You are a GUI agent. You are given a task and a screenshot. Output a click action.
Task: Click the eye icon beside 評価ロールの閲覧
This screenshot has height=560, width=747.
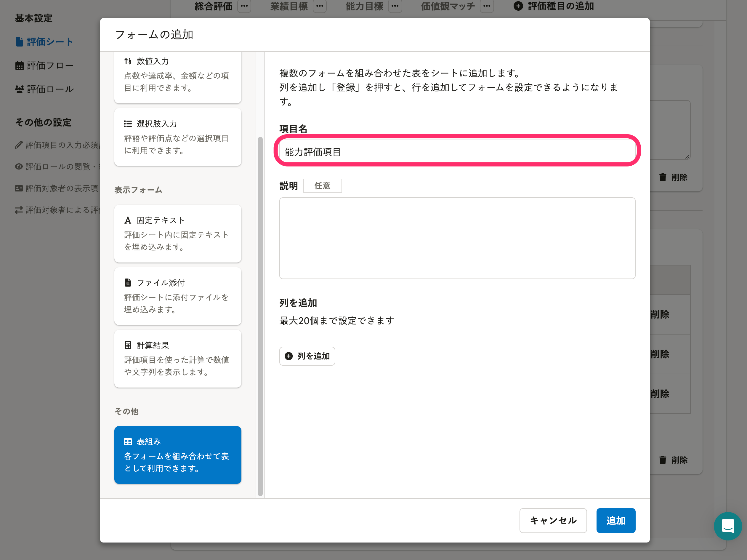pos(19,167)
